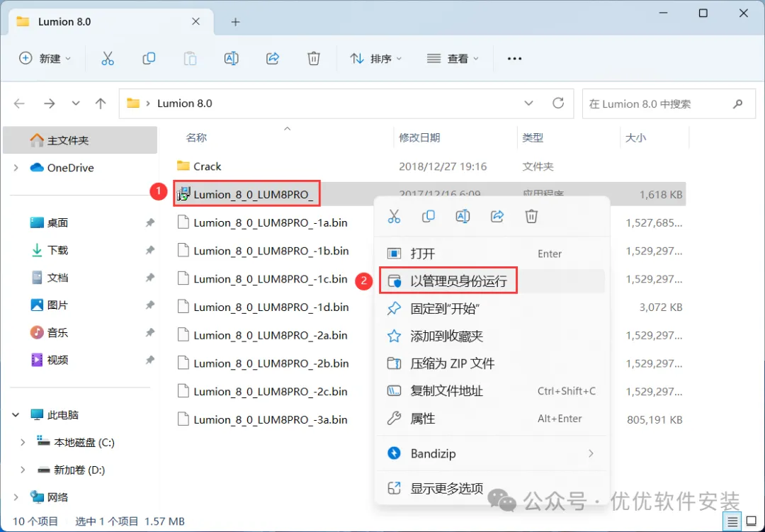Choose 以管理员身份运行 from context menu
The image size is (765, 532).
[x=492, y=281]
